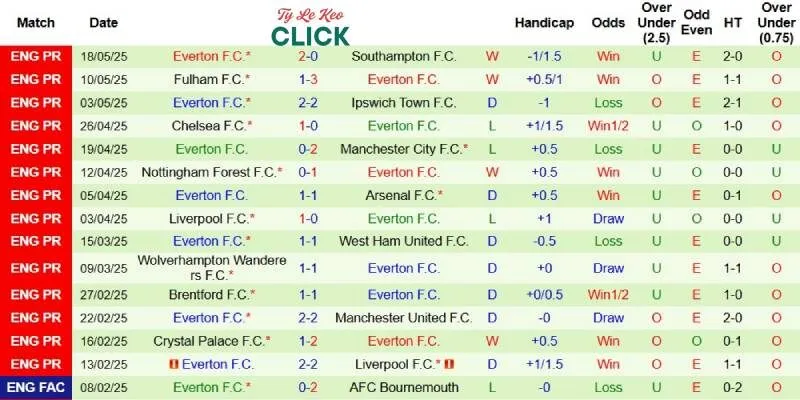Click the ENG FAC league label
Image resolution: width=800 pixels, height=400 pixels.
pyautogui.click(x=36, y=388)
